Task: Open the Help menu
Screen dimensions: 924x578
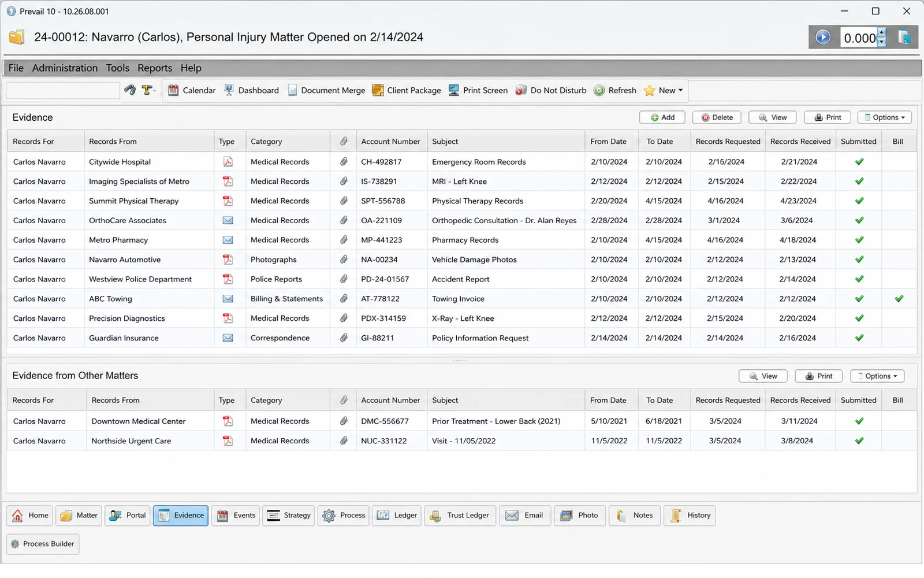Action: [191, 68]
